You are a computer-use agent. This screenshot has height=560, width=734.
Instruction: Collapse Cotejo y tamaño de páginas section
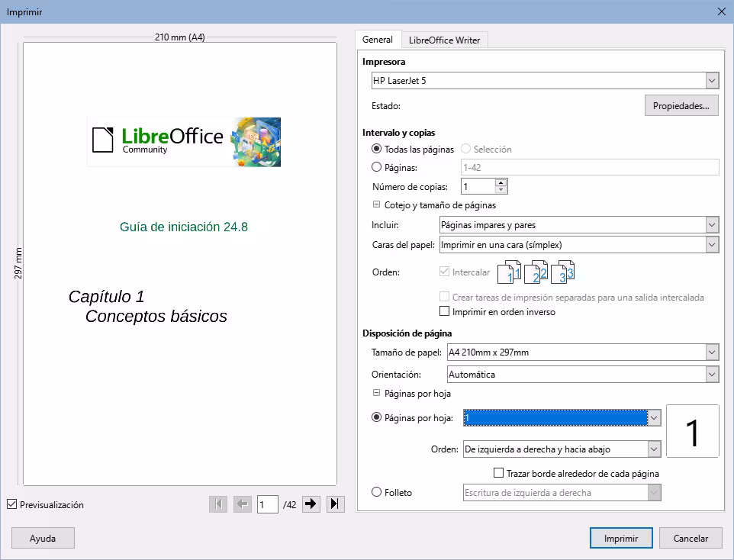click(x=376, y=204)
